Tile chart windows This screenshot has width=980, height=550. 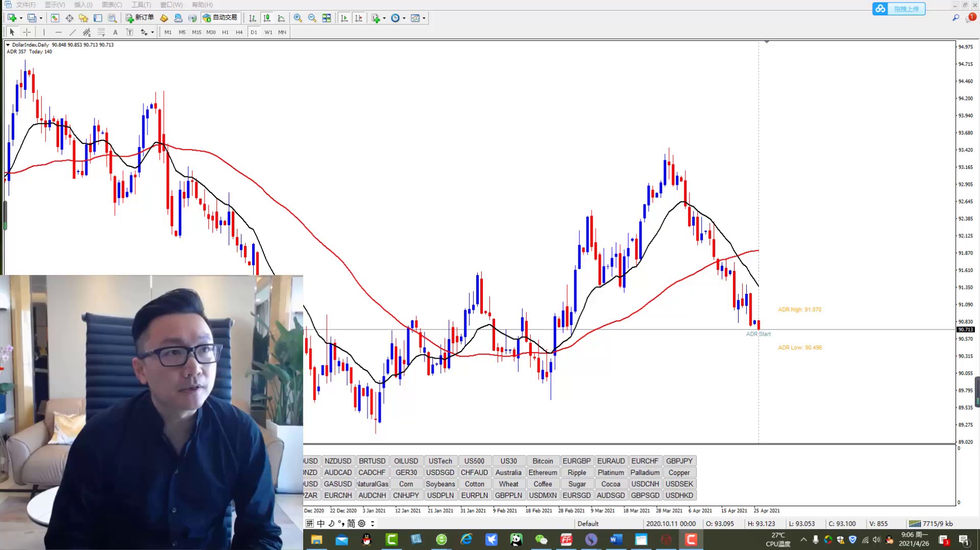327,18
